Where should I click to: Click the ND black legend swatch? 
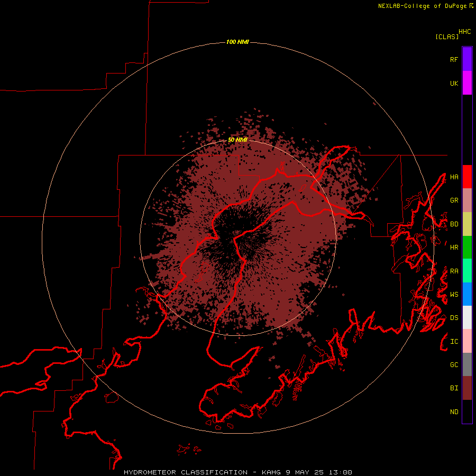click(x=467, y=411)
